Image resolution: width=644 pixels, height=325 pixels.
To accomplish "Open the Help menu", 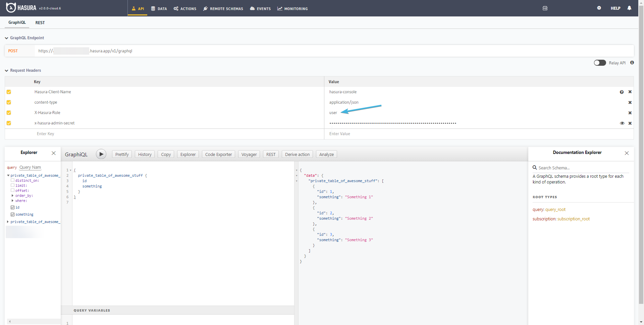I will 615,8.
